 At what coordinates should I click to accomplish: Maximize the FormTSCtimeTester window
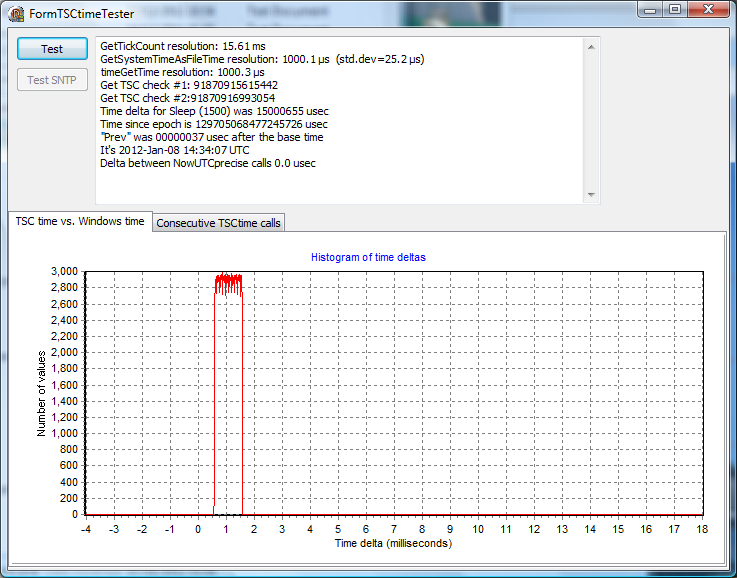click(x=675, y=9)
